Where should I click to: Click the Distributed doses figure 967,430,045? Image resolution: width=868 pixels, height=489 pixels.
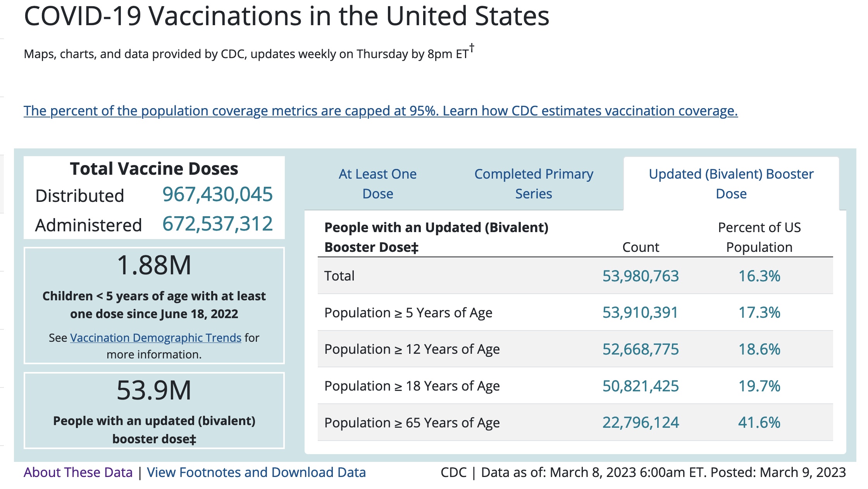click(x=217, y=195)
